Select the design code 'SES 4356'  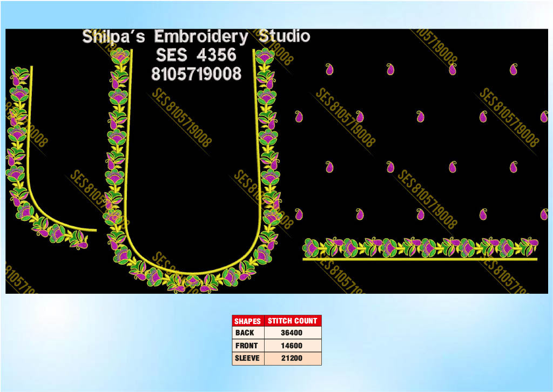click(196, 55)
